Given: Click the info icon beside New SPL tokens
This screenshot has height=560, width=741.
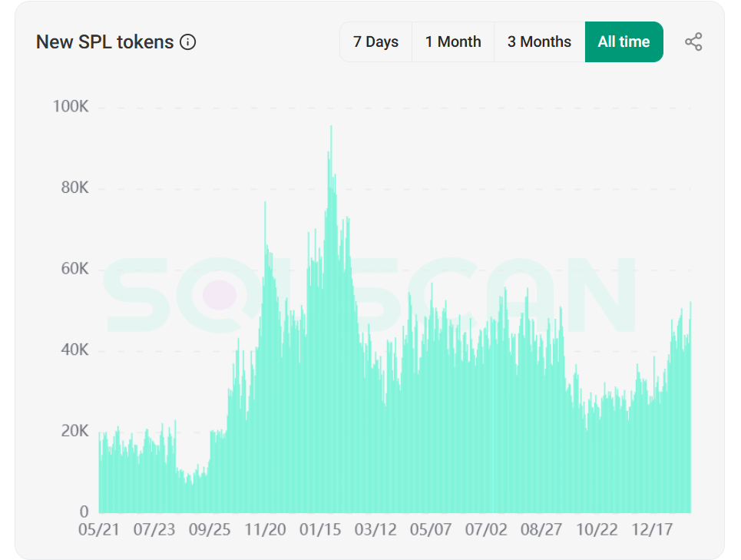Looking at the screenshot, I should [188, 42].
